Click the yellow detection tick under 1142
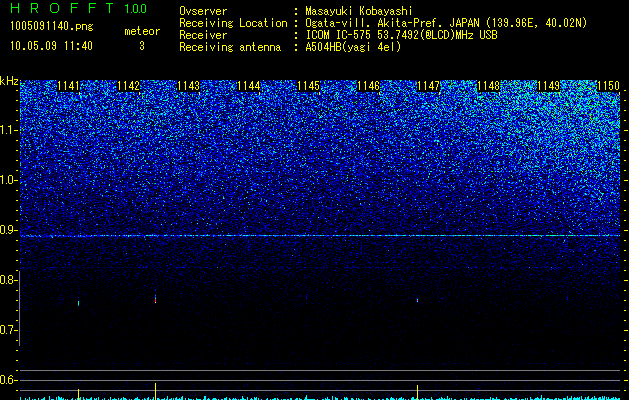Image resolution: width=629 pixels, height=400 pixels. 155,391
